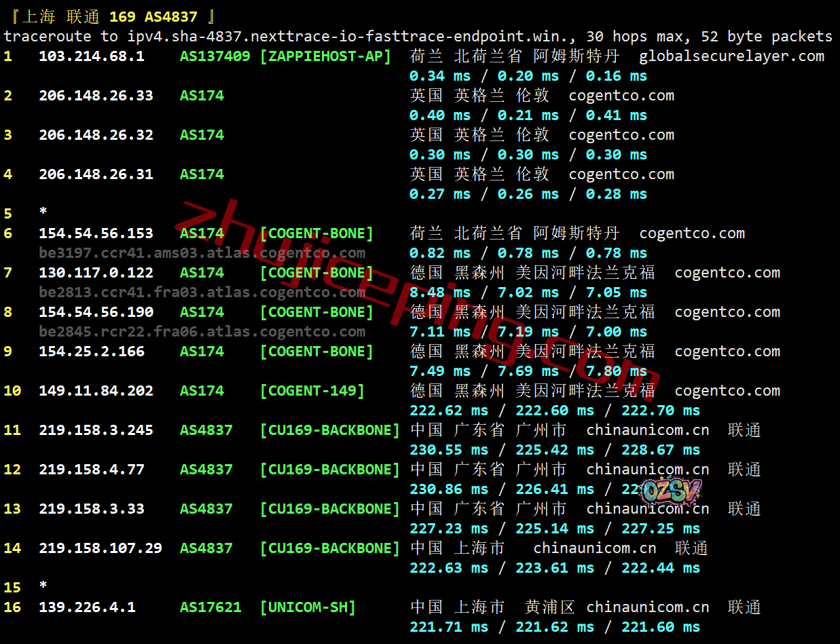Select IP address 206.148.26.33

click(x=96, y=96)
